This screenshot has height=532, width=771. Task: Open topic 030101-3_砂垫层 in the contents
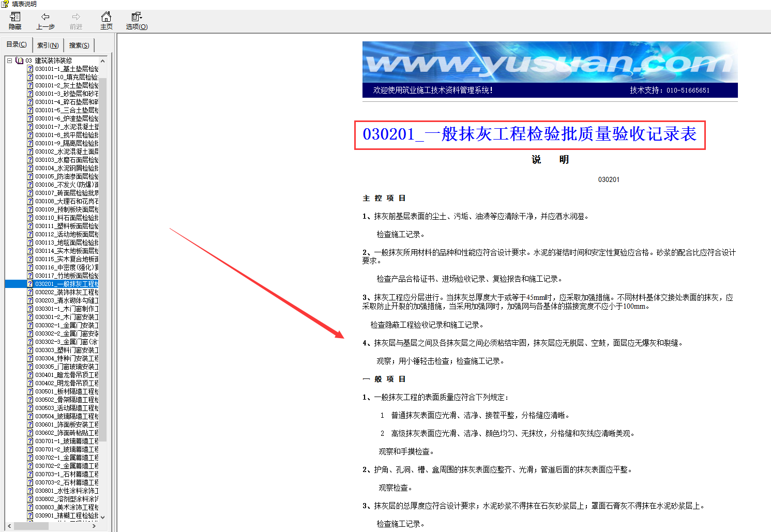click(x=67, y=94)
